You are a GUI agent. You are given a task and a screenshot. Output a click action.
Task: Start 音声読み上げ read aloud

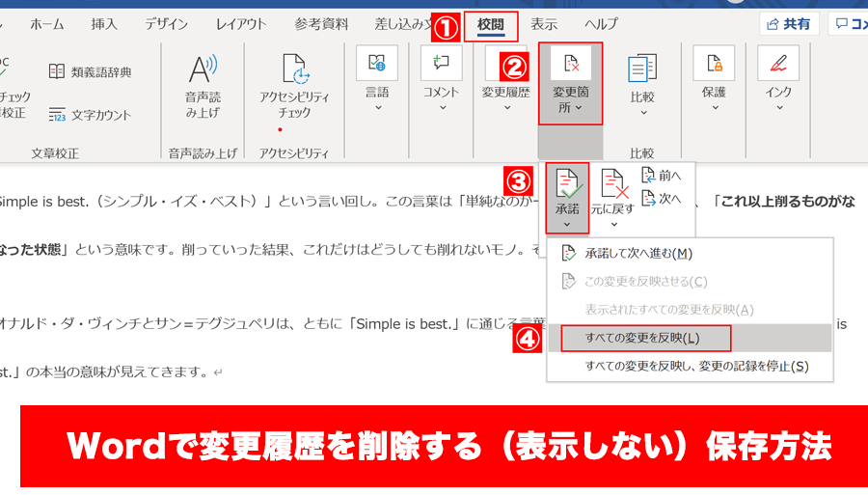(203, 87)
